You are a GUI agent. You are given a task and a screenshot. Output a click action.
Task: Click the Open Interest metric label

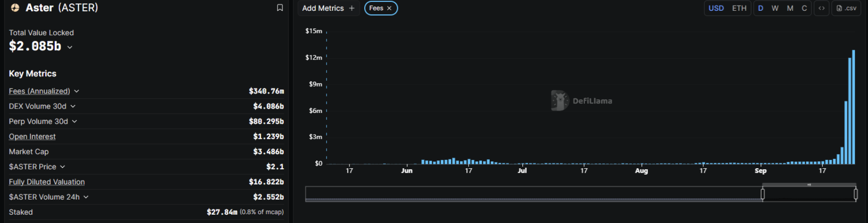(32, 136)
